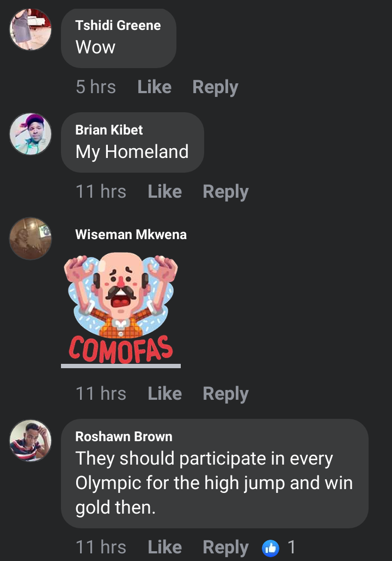This screenshot has width=392, height=561.
Task: Open Roshawn Brown's profile picture
Action: (x=30, y=441)
